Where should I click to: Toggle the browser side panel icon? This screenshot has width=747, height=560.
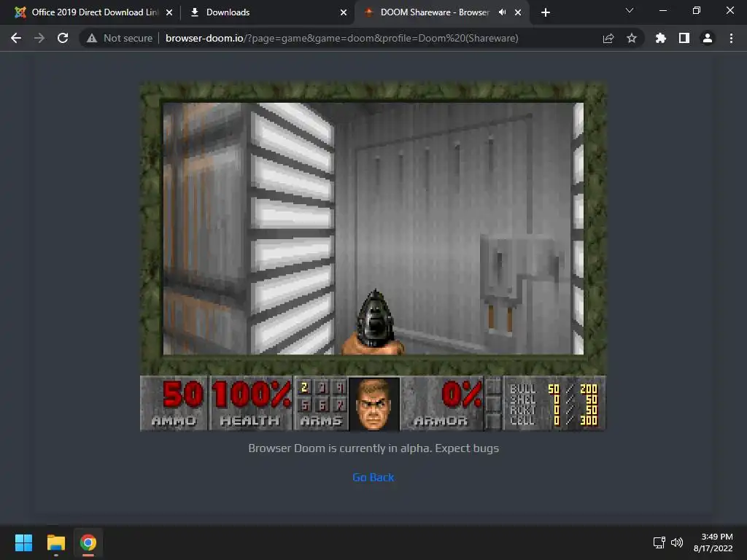pyautogui.click(x=684, y=38)
